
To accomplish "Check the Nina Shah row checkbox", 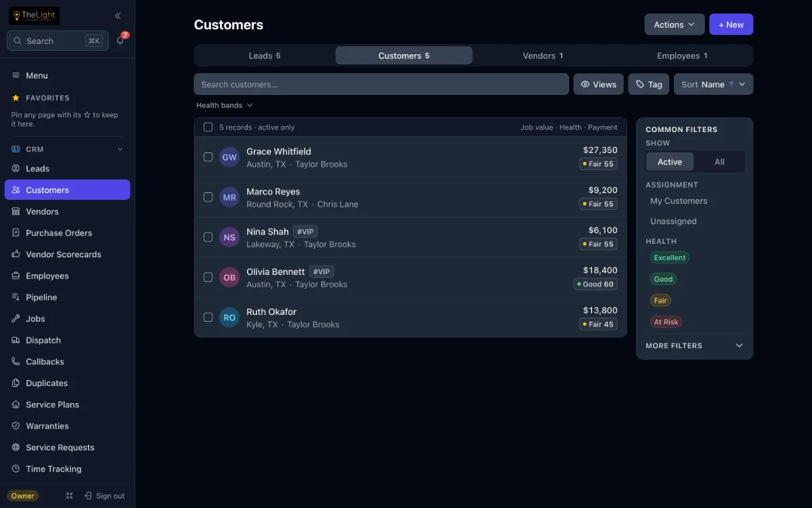I will (x=208, y=237).
